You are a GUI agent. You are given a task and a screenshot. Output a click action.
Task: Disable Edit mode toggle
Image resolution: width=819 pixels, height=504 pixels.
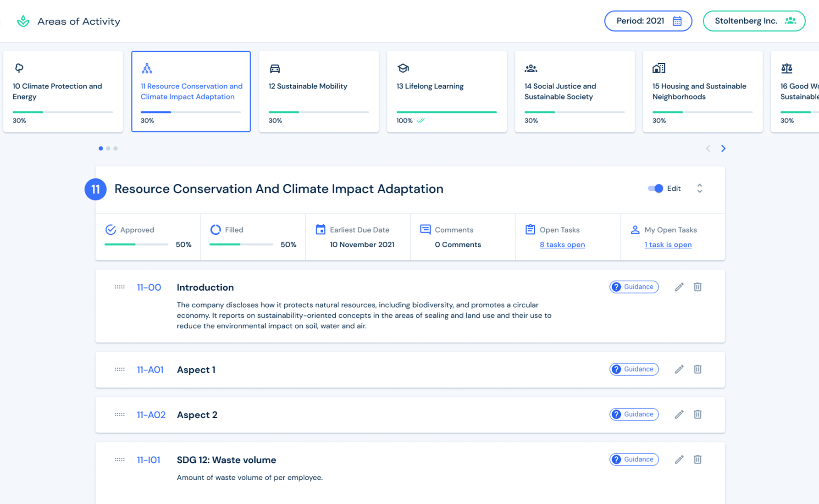(x=655, y=188)
